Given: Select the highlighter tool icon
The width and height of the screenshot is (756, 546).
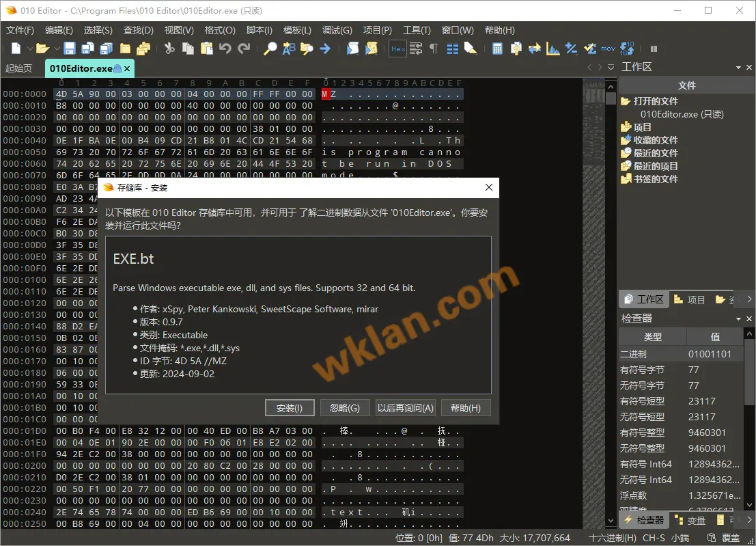Looking at the screenshot, I should tap(470, 49).
